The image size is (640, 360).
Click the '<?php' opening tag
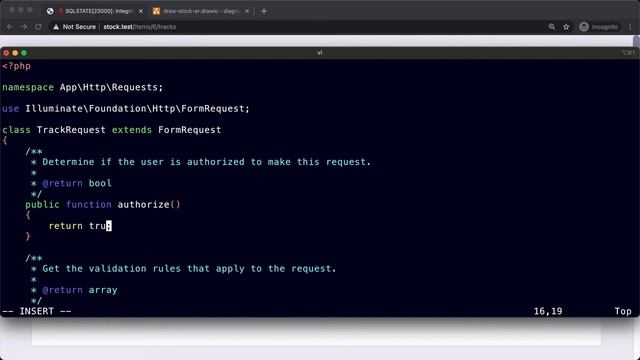pos(16,66)
